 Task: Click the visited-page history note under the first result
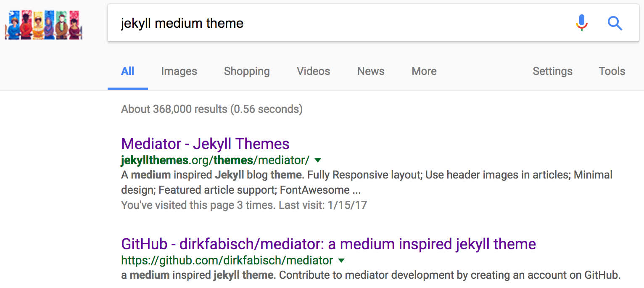[x=243, y=205]
